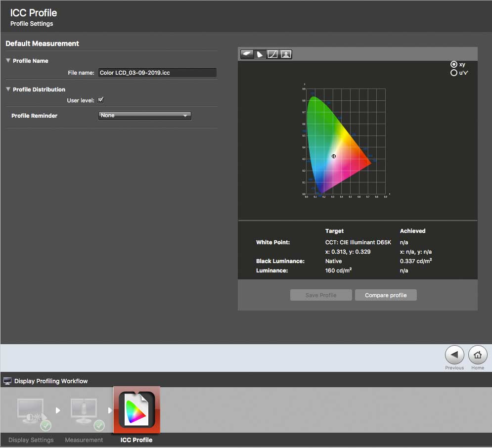Open the Display Settings workflow step icon
The width and height of the screenshot is (492, 448).
coord(34,414)
